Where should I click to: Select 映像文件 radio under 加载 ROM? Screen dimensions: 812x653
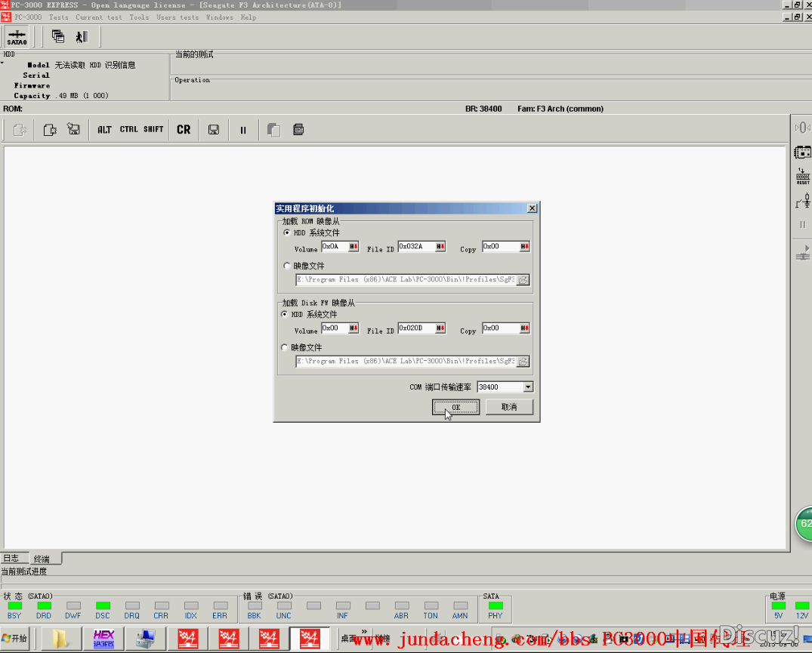(x=287, y=266)
